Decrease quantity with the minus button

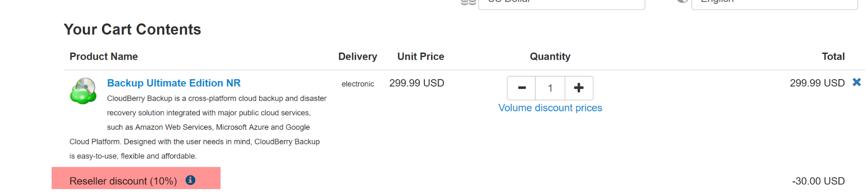pyautogui.click(x=521, y=88)
